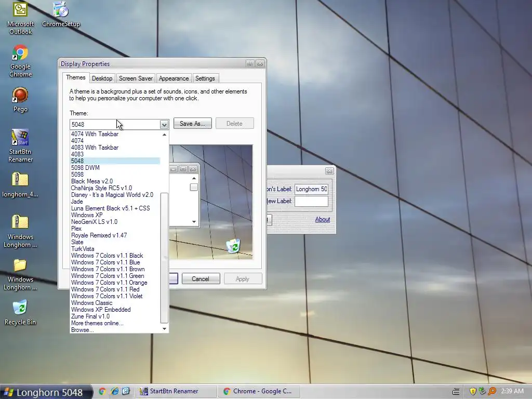Click the 2:39 AM clock
The height and width of the screenshot is (399, 532).
coord(512,391)
